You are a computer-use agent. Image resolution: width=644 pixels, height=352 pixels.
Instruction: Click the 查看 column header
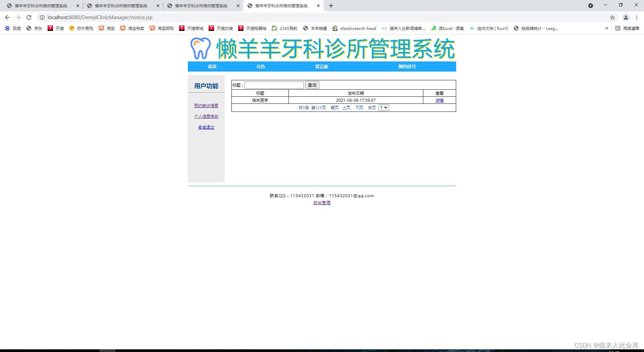tap(439, 93)
